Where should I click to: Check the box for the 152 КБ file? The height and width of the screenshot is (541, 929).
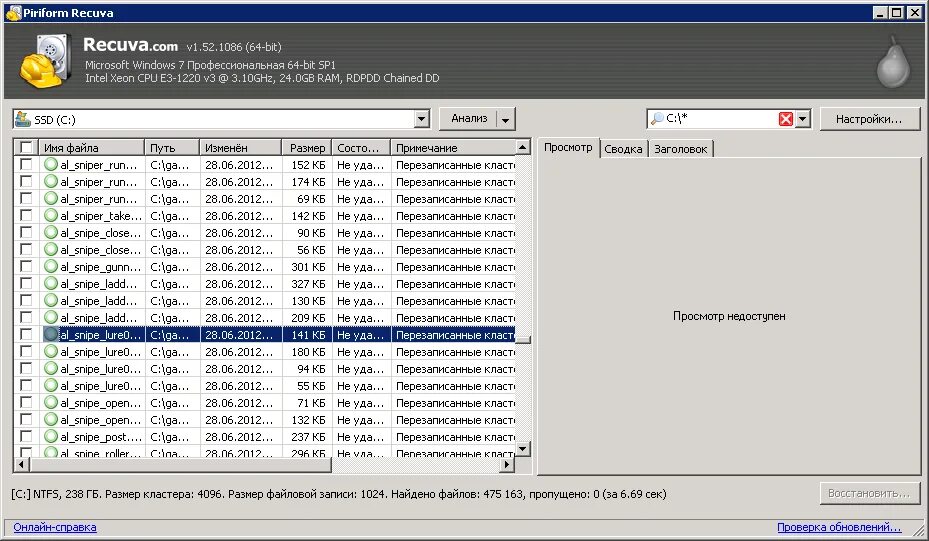(x=26, y=164)
